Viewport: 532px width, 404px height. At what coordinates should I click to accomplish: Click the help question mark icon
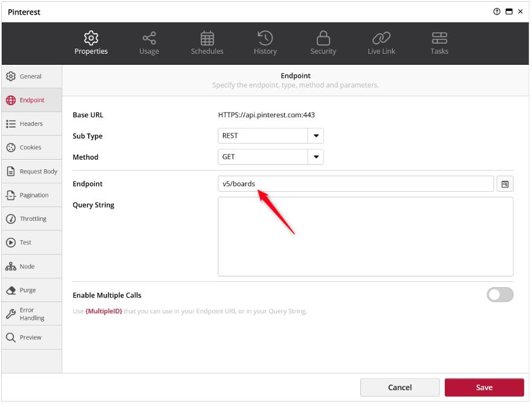(498, 12)
